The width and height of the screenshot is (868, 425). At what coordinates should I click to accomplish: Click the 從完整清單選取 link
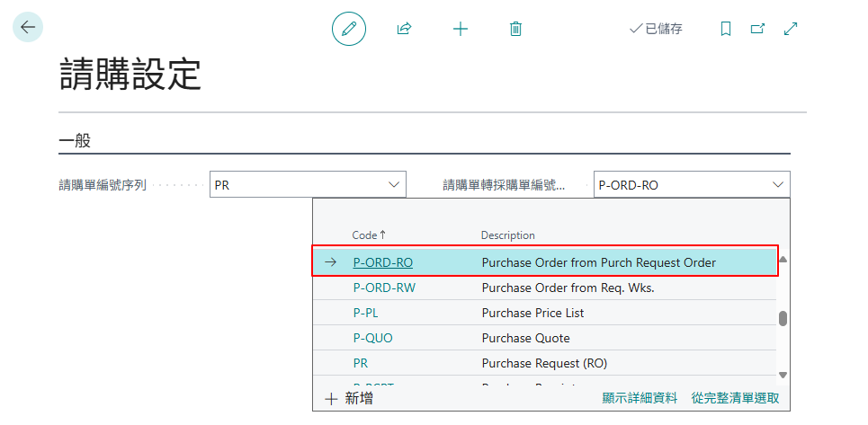click(735, 398)
